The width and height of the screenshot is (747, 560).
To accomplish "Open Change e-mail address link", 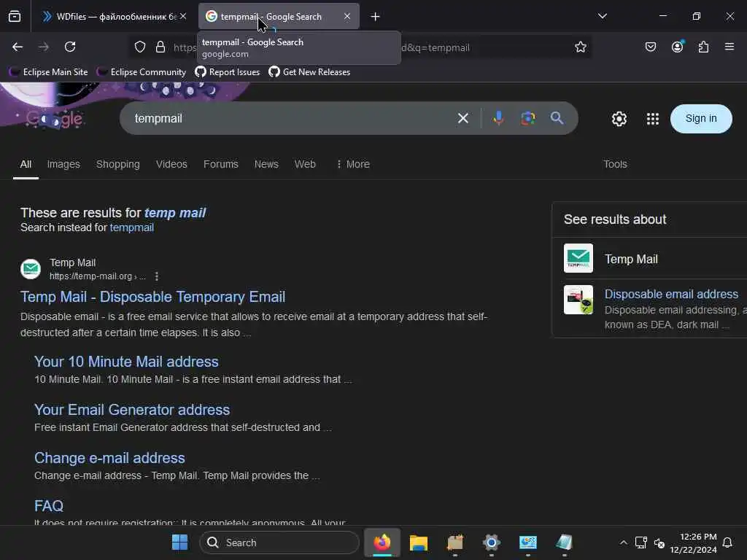I will (109, 458).
